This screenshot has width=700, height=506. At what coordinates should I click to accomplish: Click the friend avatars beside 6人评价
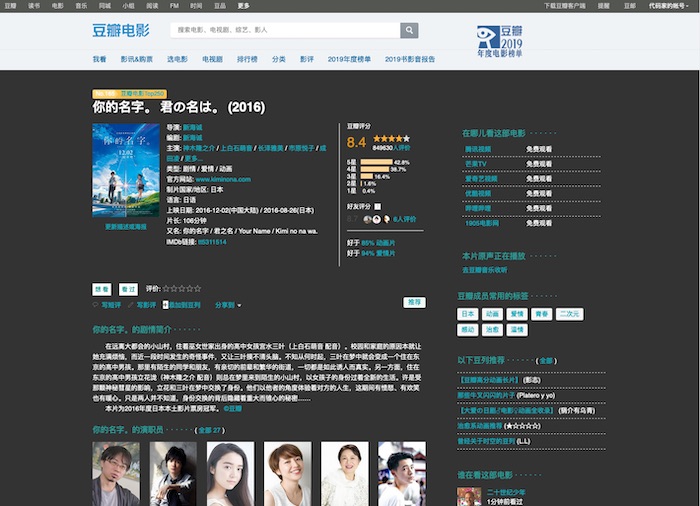pos(374,218)
